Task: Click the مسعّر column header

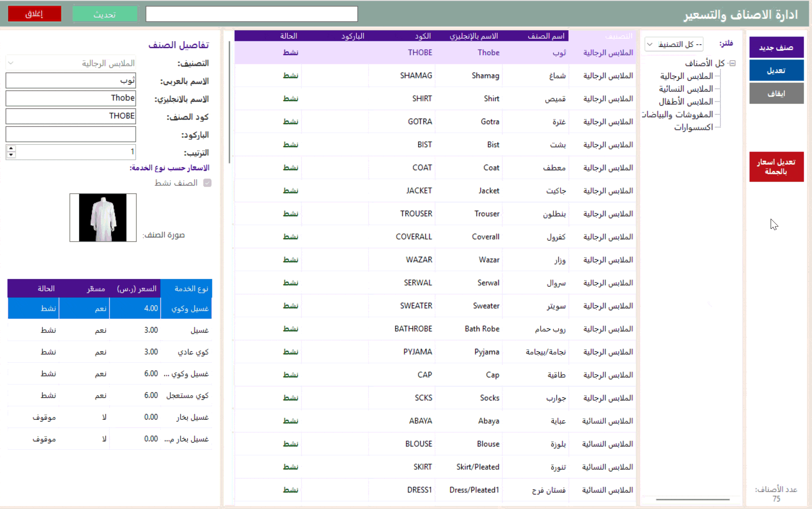Action: [84, 289]
